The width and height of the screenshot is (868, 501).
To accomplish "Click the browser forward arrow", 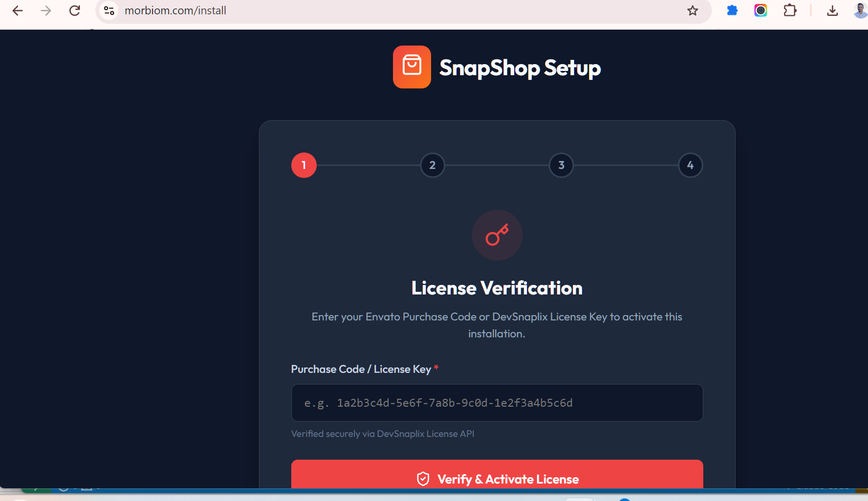I will point(46,11).
